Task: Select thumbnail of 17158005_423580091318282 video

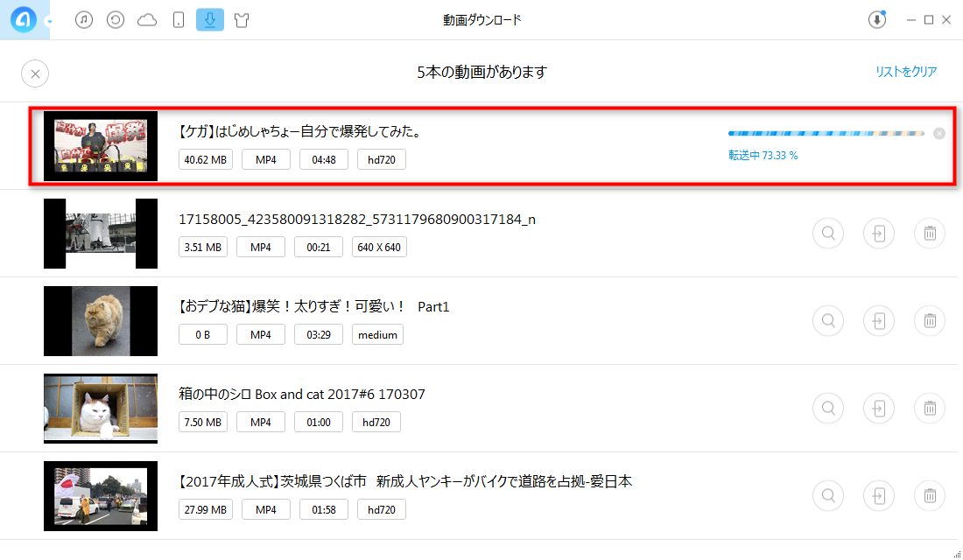Action: click(101, 234)
